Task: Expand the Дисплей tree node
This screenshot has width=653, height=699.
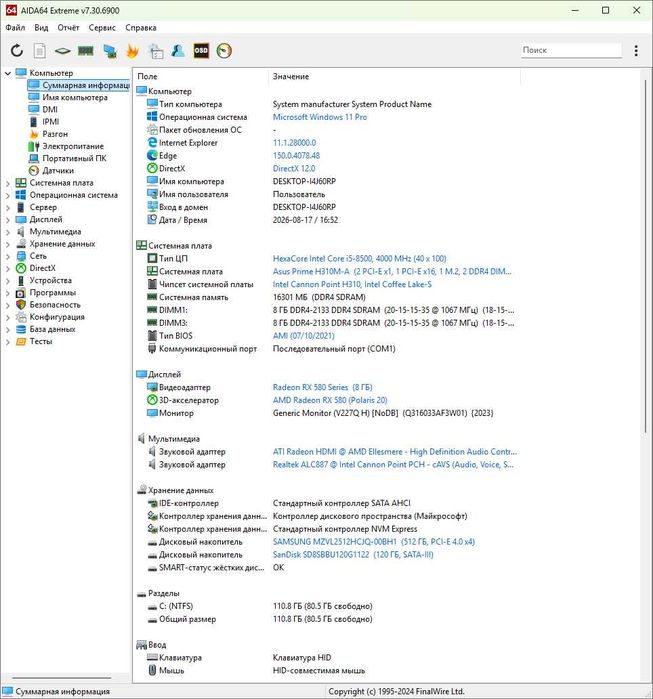Action: point(8,220)
